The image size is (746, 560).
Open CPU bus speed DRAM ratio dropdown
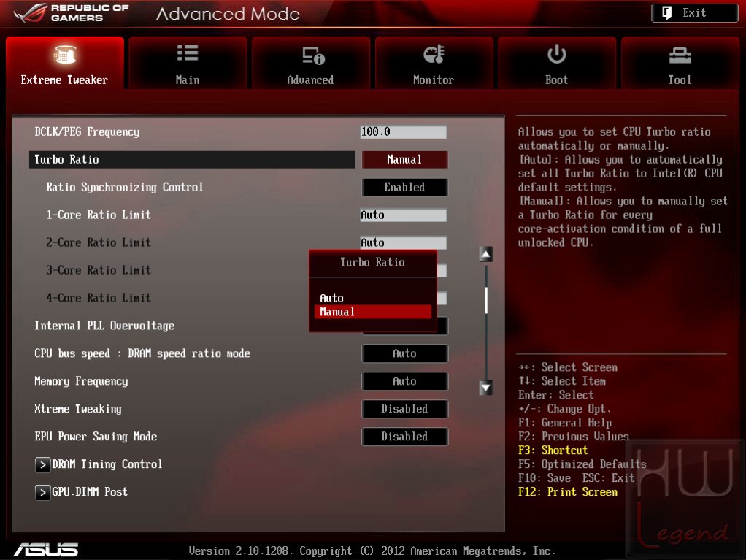[404, 353]
